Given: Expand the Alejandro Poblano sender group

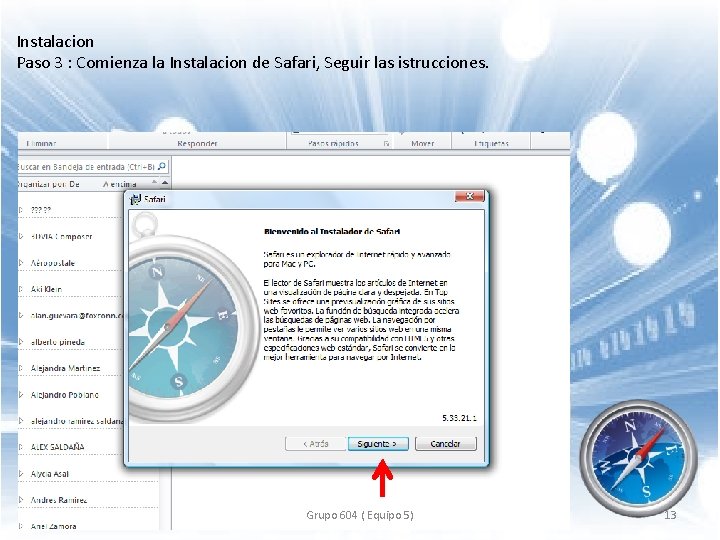Looking at the screenshot, I should point(21,394).
